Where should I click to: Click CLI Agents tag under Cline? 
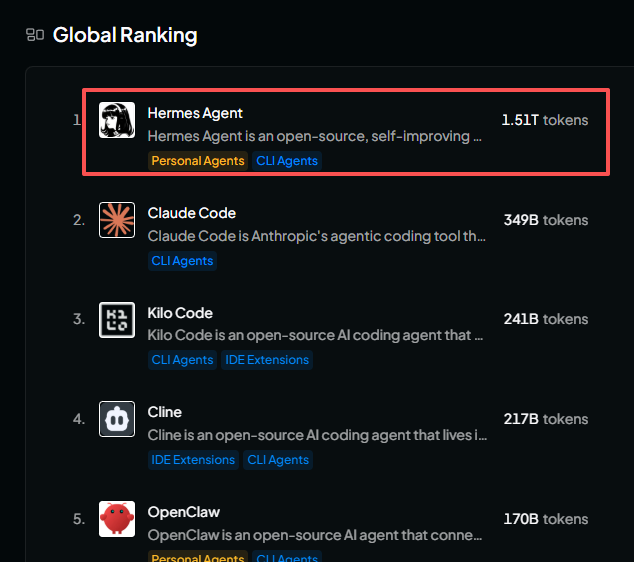tap(278, 460)
